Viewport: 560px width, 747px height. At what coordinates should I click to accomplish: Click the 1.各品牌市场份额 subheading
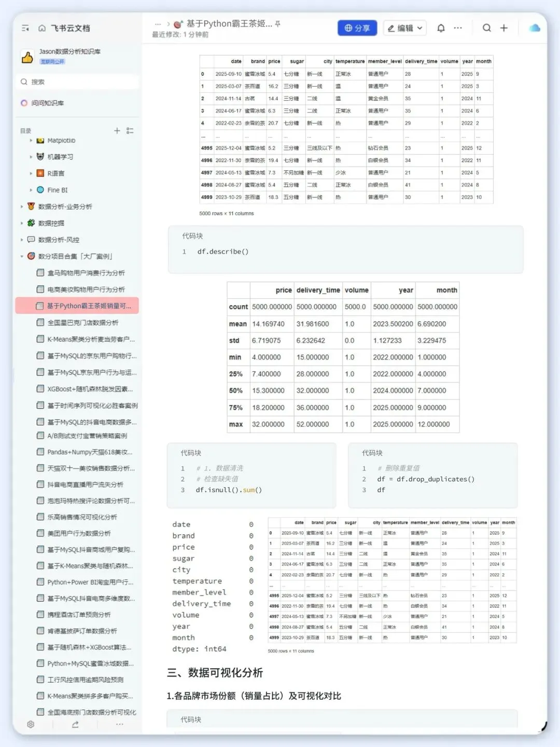[254, 696]
